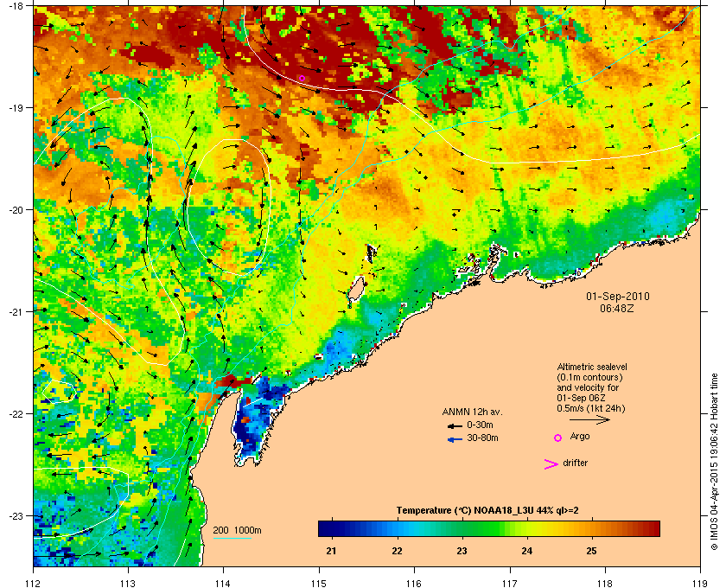Click the magenta Argo float marker on the map
Screen dimensions: 726x588
pyautogui.click(x=302, y=78)
